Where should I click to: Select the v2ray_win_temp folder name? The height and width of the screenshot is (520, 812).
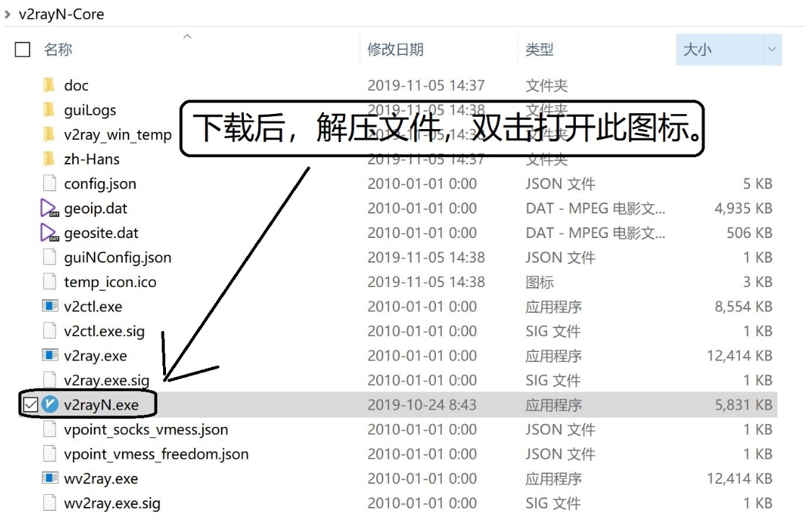pos(118,135)
